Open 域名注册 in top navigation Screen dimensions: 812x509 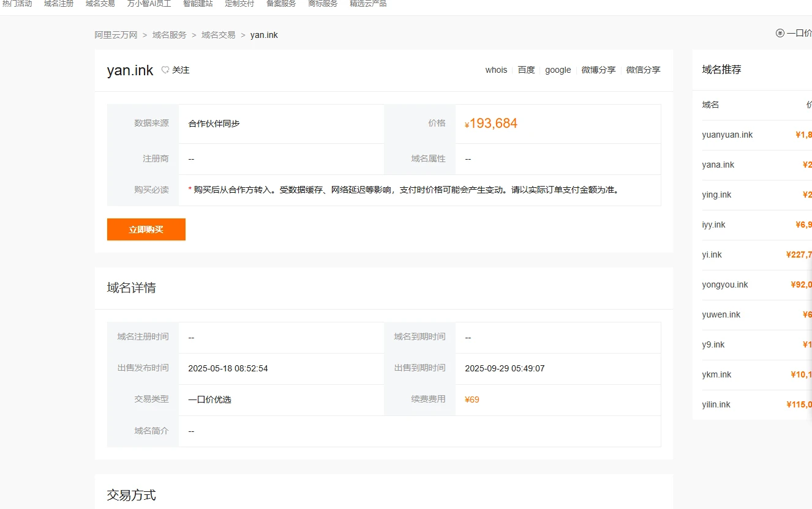59,4
